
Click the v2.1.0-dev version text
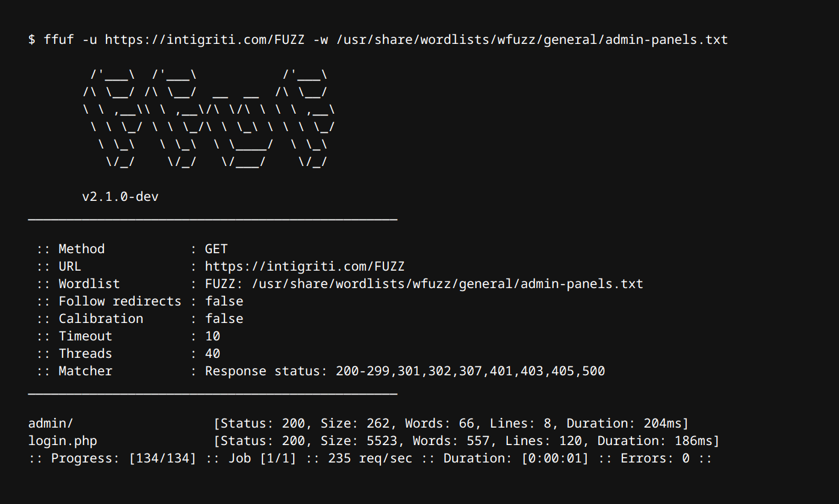pos(120,197)
